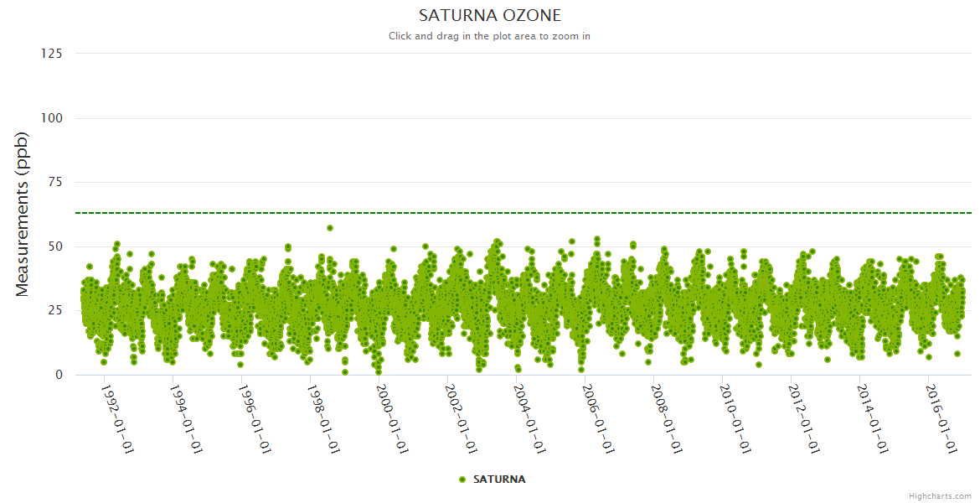Click the 2004-01-01 x-axis label
This screenshot has height=503, width=980.
[529, 419]
